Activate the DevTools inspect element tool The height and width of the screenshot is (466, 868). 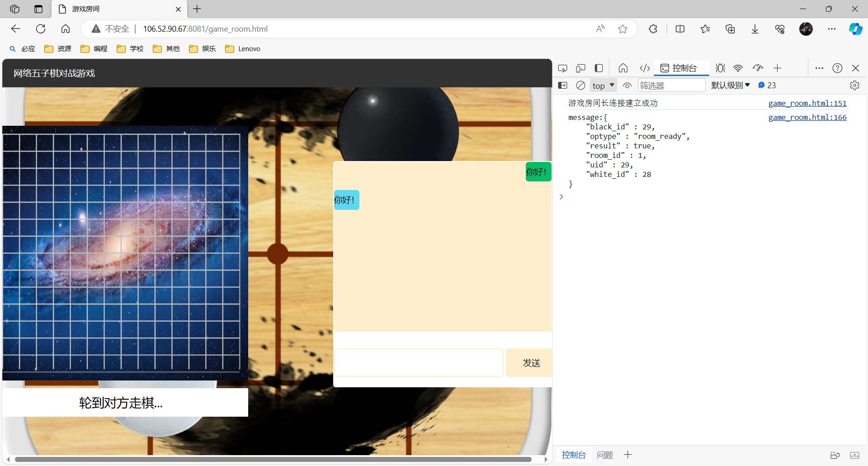click(563, 68)
